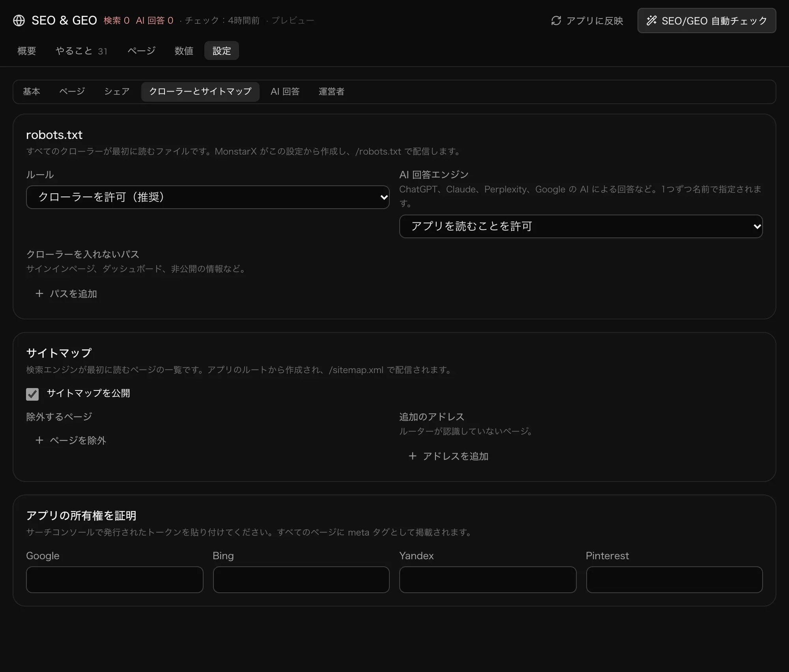This screenshot has height=672, width=789.
Task: Click パスを追加 to add a path
Action: pos(66,294)
